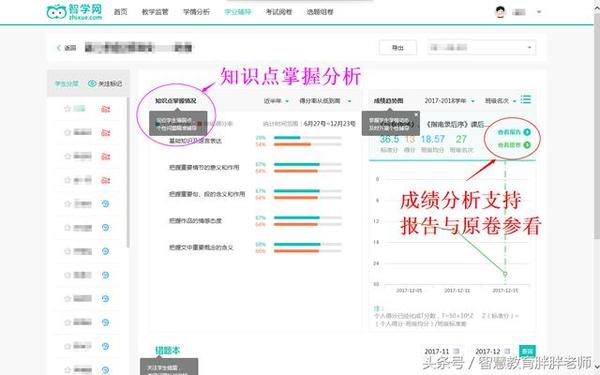The image size is (600, 375).
Task: Click the green 查询 button
Action: [527, 351]
